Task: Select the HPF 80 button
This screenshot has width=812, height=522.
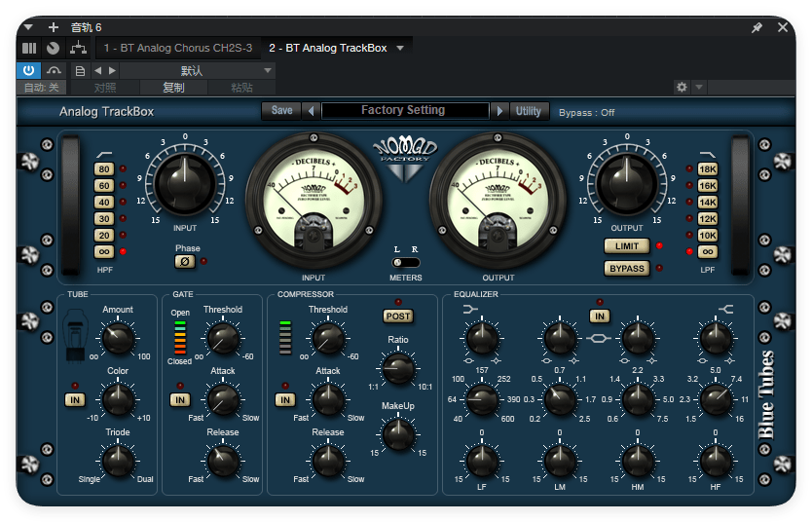Action: tap(104, 168)
